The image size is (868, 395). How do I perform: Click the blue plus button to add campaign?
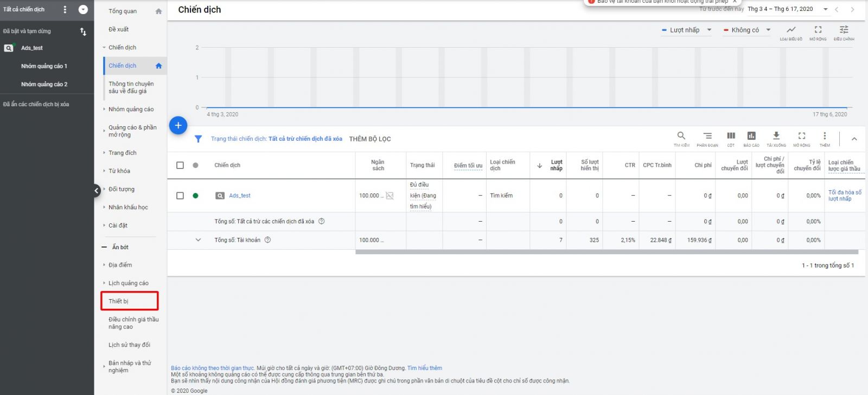pyautogui.click(x=178, y=125)
